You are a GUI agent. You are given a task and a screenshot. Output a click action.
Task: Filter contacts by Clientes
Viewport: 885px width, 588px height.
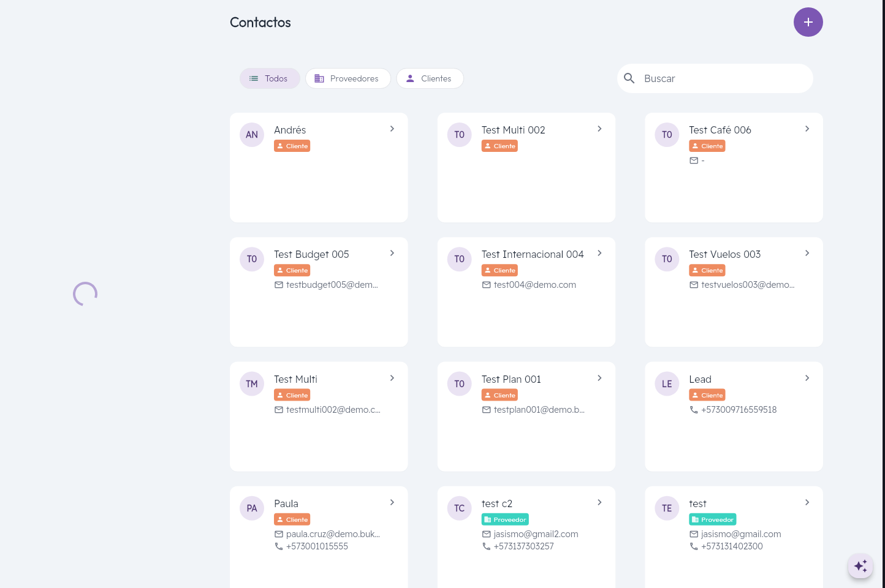pos(430,78)
